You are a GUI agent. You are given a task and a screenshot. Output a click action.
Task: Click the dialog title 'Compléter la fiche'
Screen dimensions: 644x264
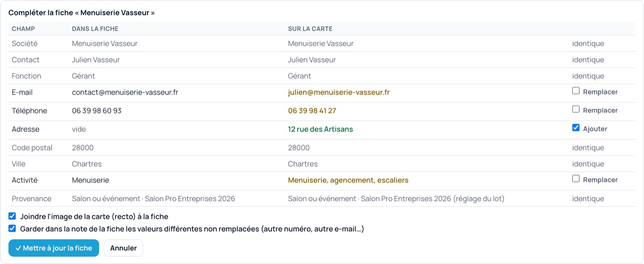click(x=81, y=12)
